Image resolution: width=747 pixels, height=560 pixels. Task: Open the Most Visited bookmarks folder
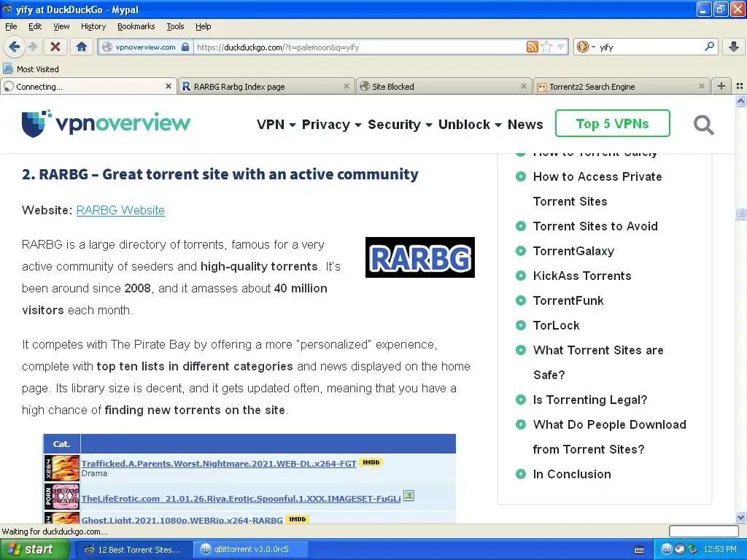point(31,69)
